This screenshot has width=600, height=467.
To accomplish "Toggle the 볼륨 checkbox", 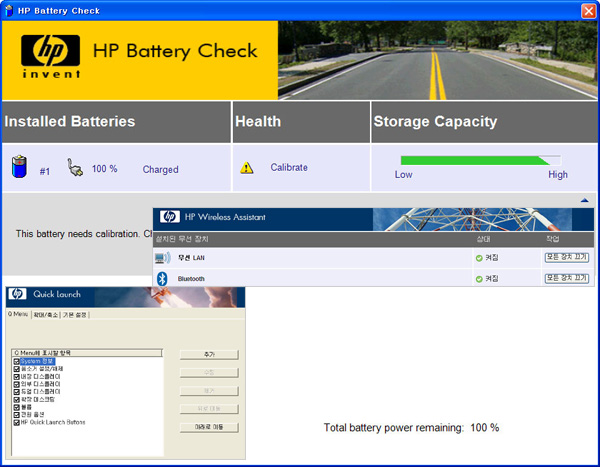I will click(16, 407).
